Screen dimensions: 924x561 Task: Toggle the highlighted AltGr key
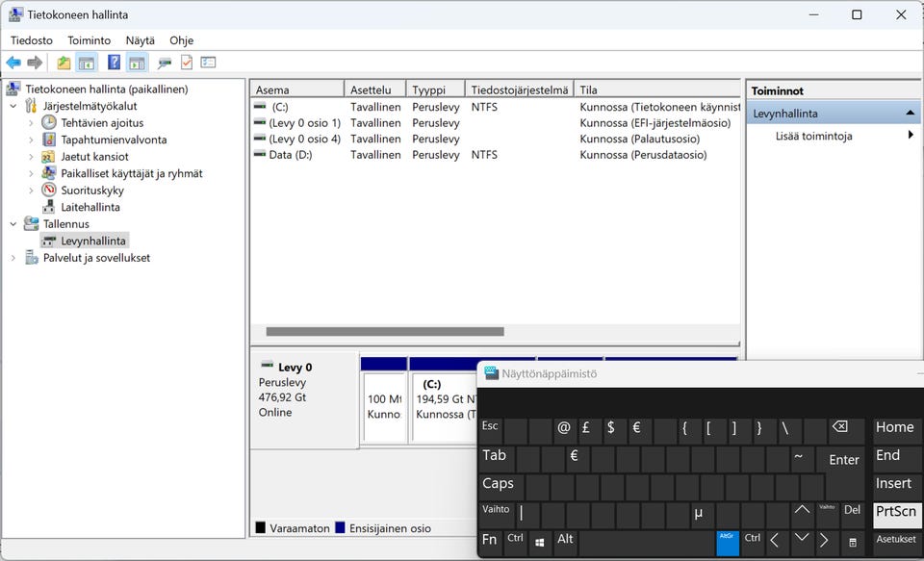tap(728, 542)
